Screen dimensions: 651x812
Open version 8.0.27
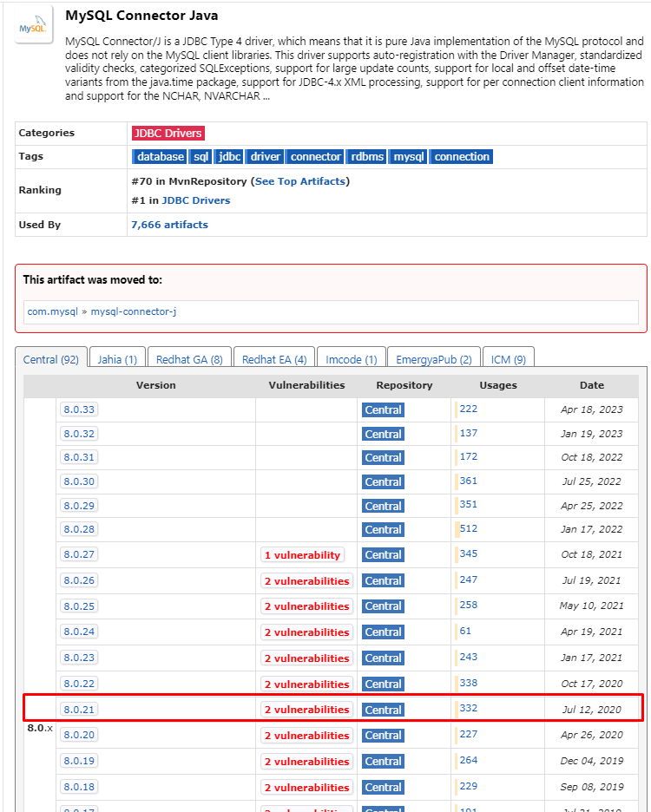pos(79,554)
